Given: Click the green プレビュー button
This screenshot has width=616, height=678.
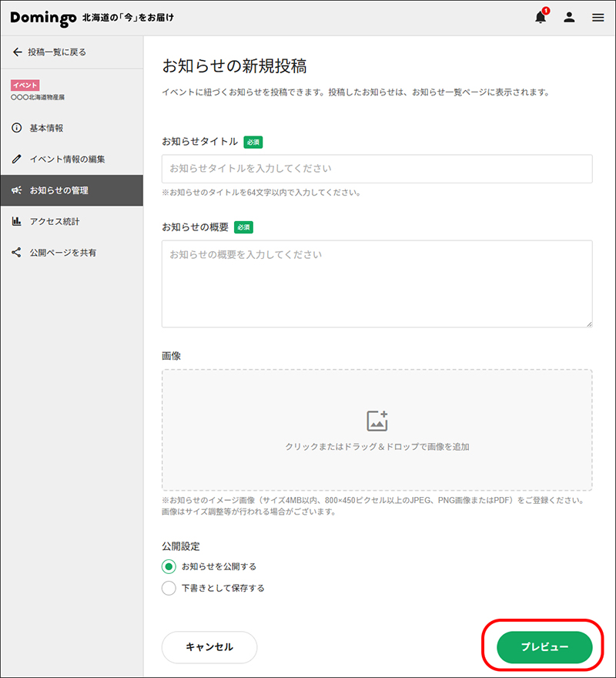Looking at the screenshot, I should [544, 647].
